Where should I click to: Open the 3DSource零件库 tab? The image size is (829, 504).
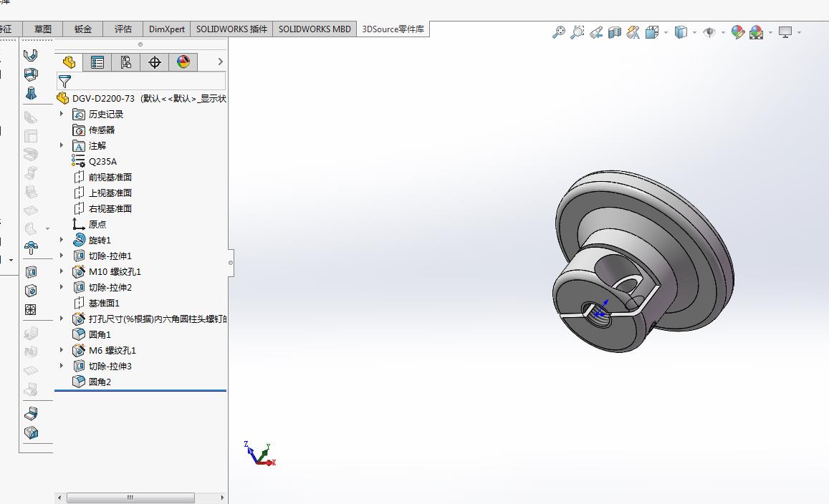pyautogui.click(x=393, y=29)
